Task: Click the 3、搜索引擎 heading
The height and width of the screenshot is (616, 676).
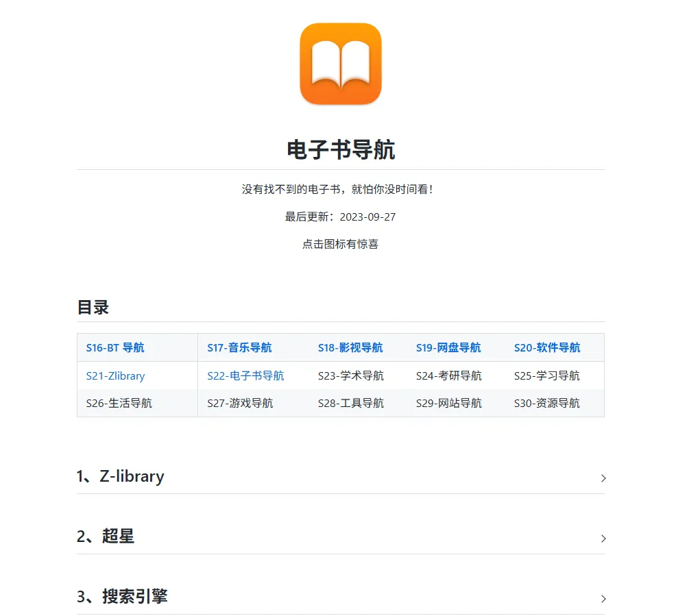Action: coord(122,597)
